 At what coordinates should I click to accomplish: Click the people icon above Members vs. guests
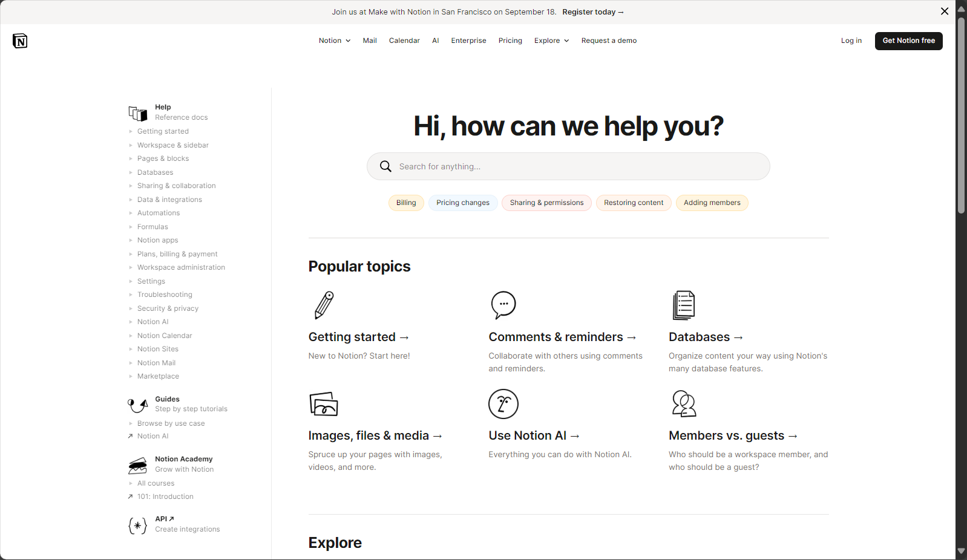tap(684, 404)
